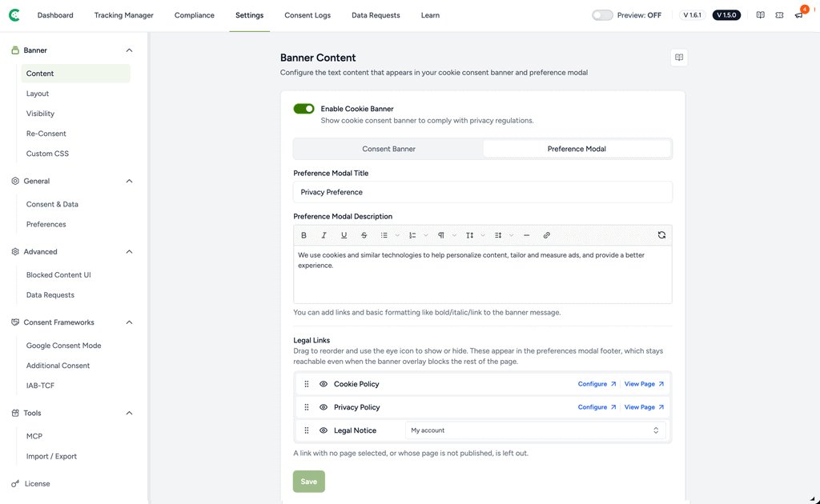Open the Legal Notice page dropdown

coord(536,430)
